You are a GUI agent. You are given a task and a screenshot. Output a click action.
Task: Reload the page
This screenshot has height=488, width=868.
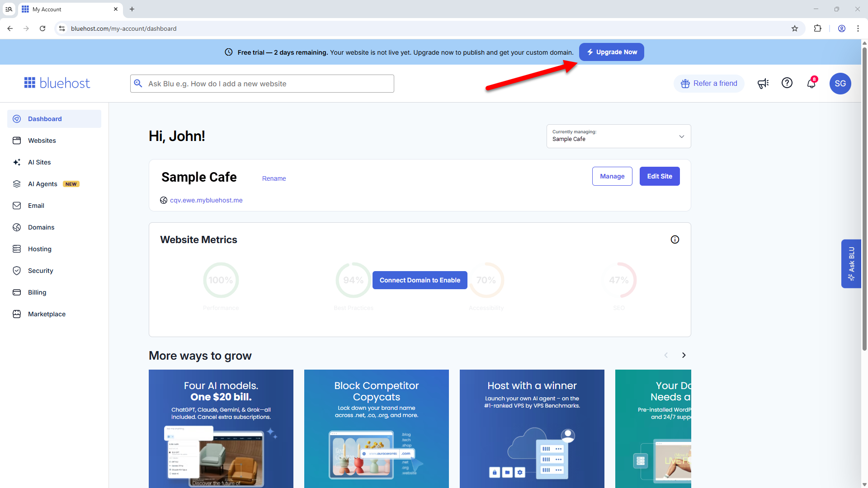click(x=42, y=28)
